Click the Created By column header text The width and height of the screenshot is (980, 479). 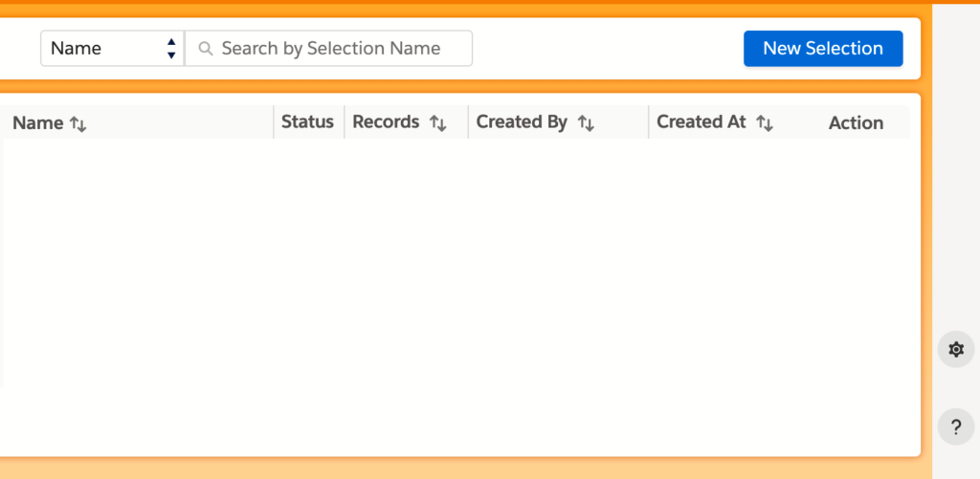click(x=522, y=121)
